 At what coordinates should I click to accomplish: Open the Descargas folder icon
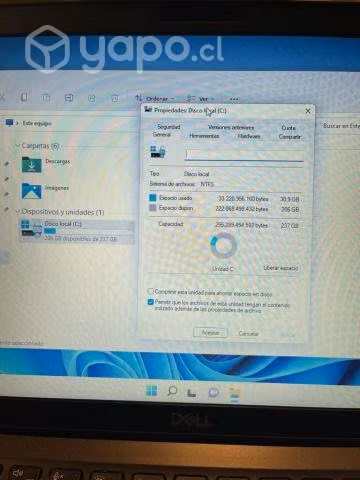coord(32,164)
